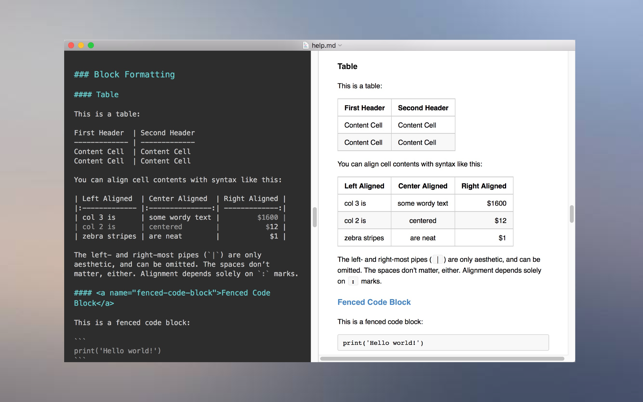Click the inline pipe code snippet in preview

click(438, 260)
